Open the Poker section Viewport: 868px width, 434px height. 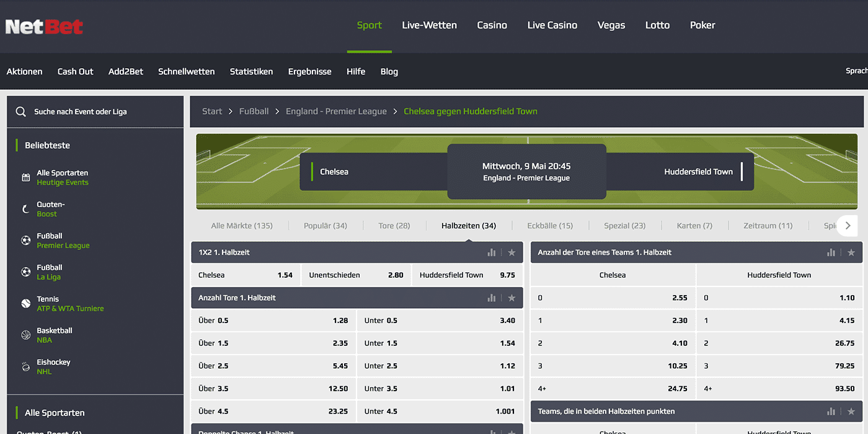[702, 25]
